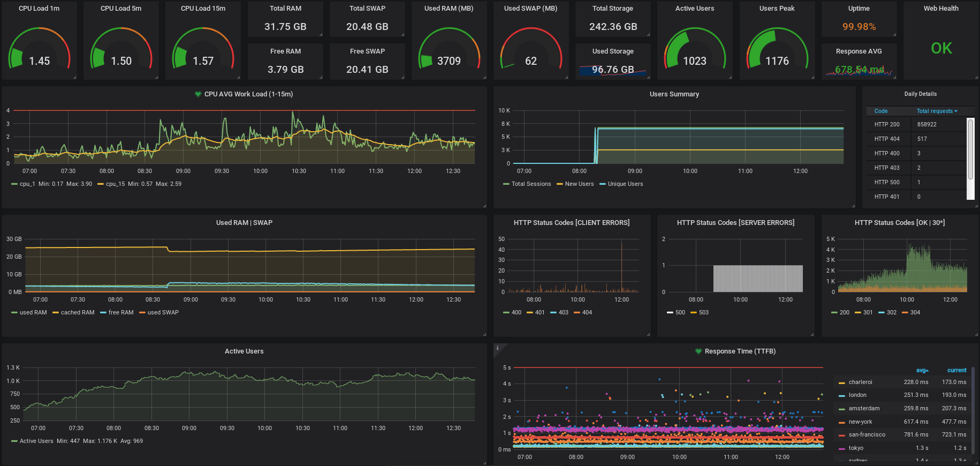Open the CPU Load 1m panel title menu

click(x=39, y=9)
